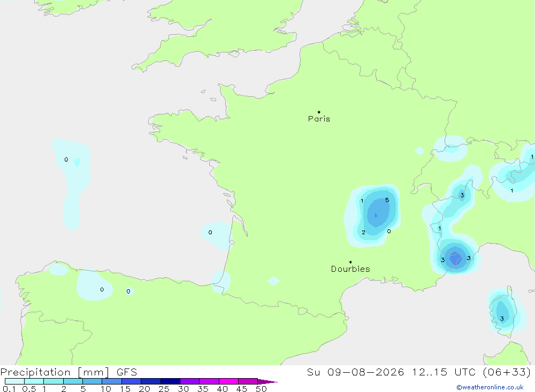This screenshot has height=392, width=535.
Task: Click the Dourbies location dot marker
Action: (350, 262)
